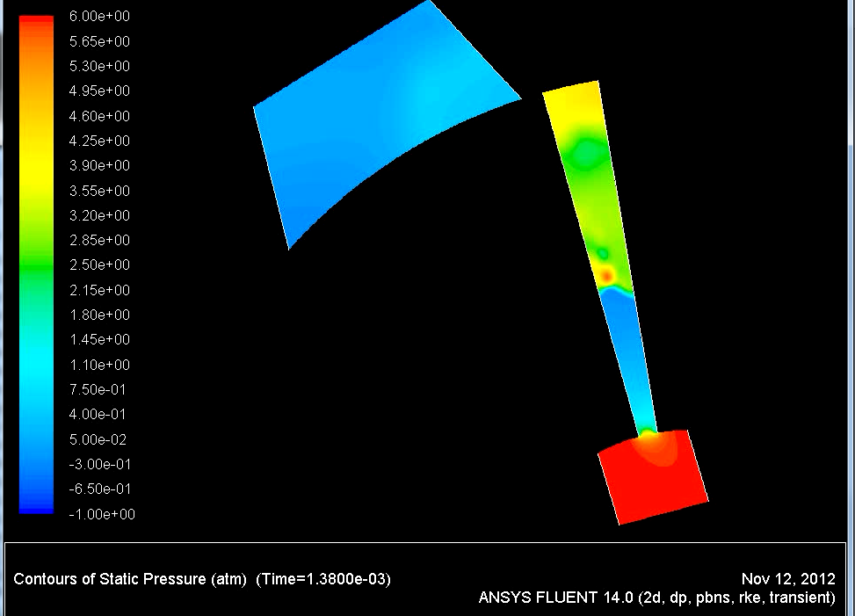Click the Nov 12, 2012 date stamp
Screen dimensions: 855x616
[787, 579]
